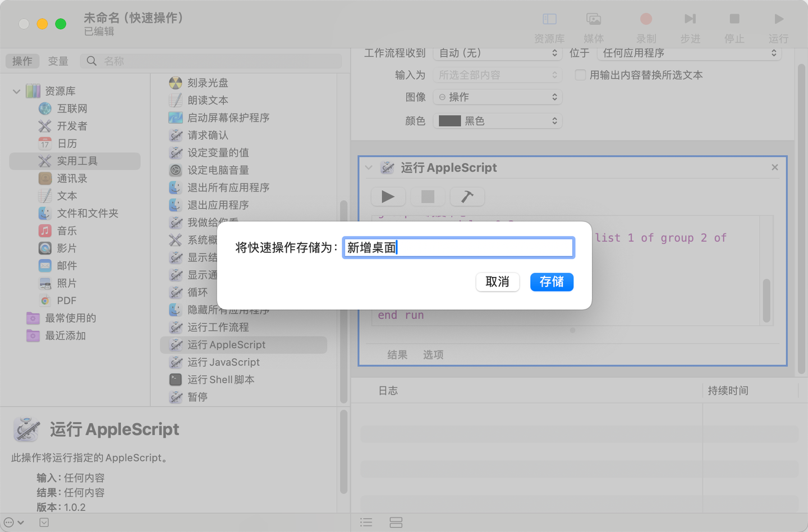Select the 运行 Shell 脚本 action
Viewport: 808px width, 532px height.
(x=221, y=380)
